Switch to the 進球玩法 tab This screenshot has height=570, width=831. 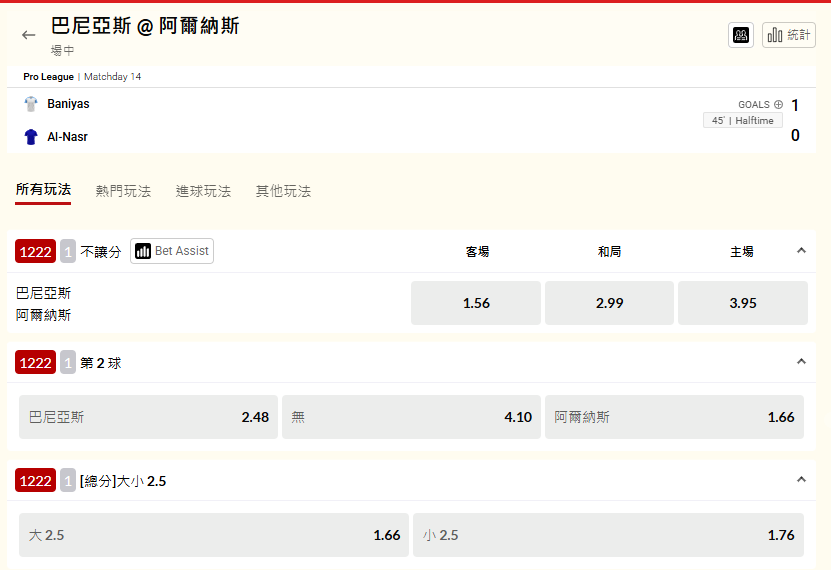[203, 191]
